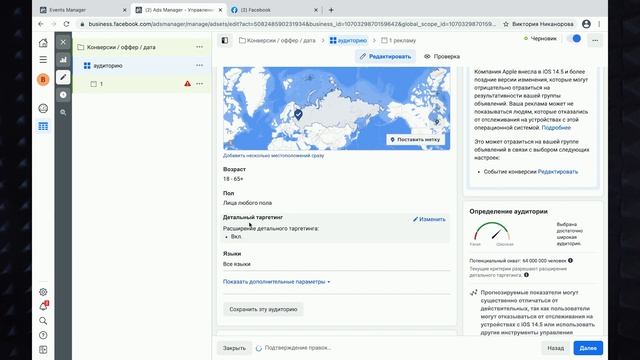This screenshot has height=360, width=640.
Task: Click Изменить for detailed targeting
Action: (429, 219)
